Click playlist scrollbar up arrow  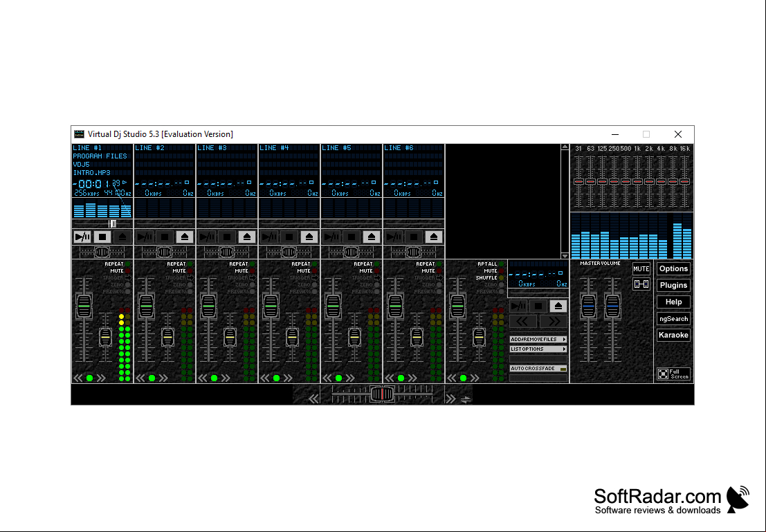(x=565, y=147)
